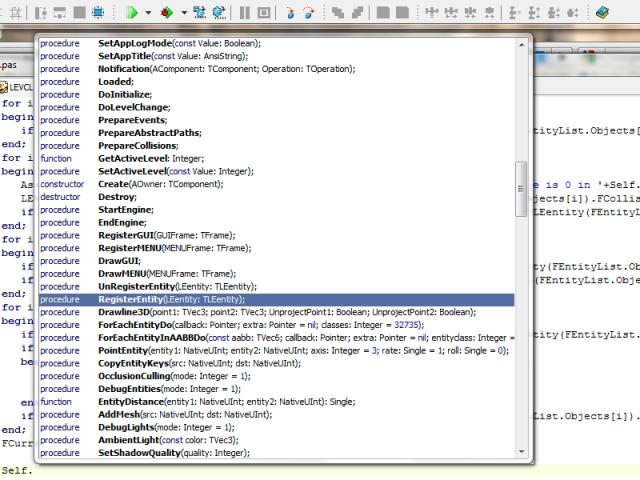Open the dropdown arrow beside Run button

[x=148, y=13]
